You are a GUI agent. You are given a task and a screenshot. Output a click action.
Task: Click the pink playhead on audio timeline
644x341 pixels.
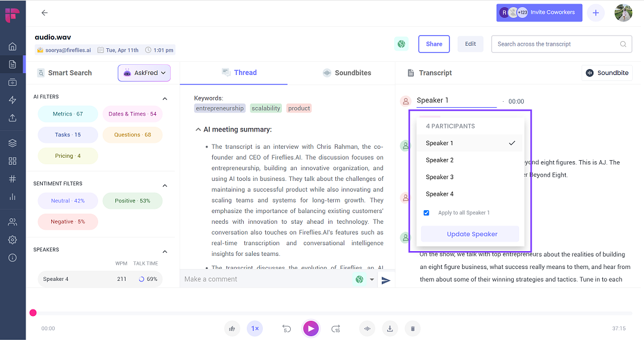[x=33, y=313]
